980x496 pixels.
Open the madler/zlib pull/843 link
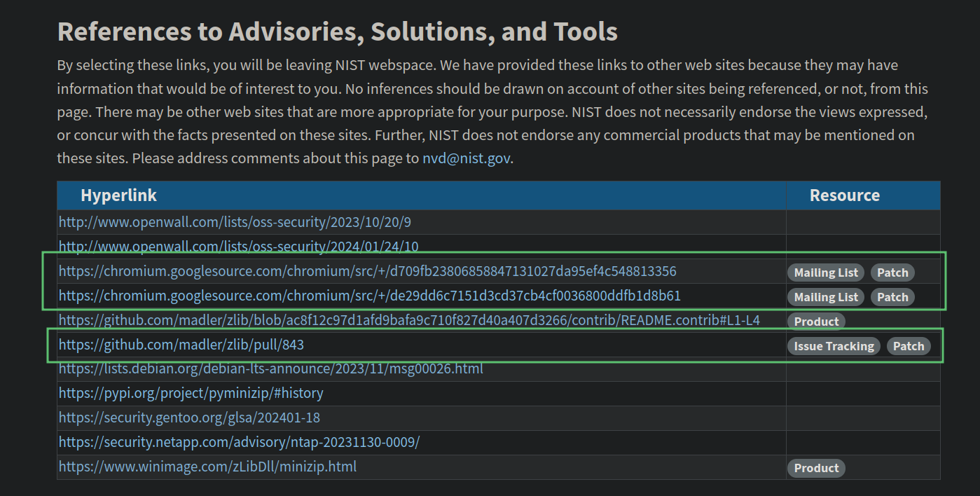pos(181,345)
